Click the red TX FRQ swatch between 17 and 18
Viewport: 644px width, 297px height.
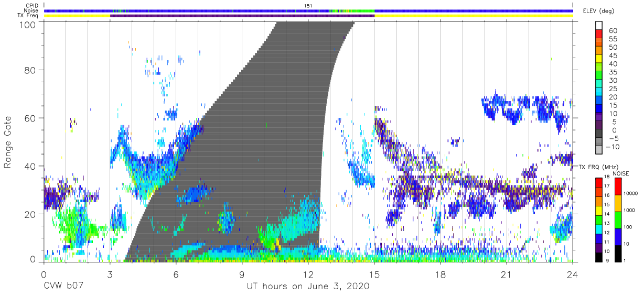click(599, 181)
